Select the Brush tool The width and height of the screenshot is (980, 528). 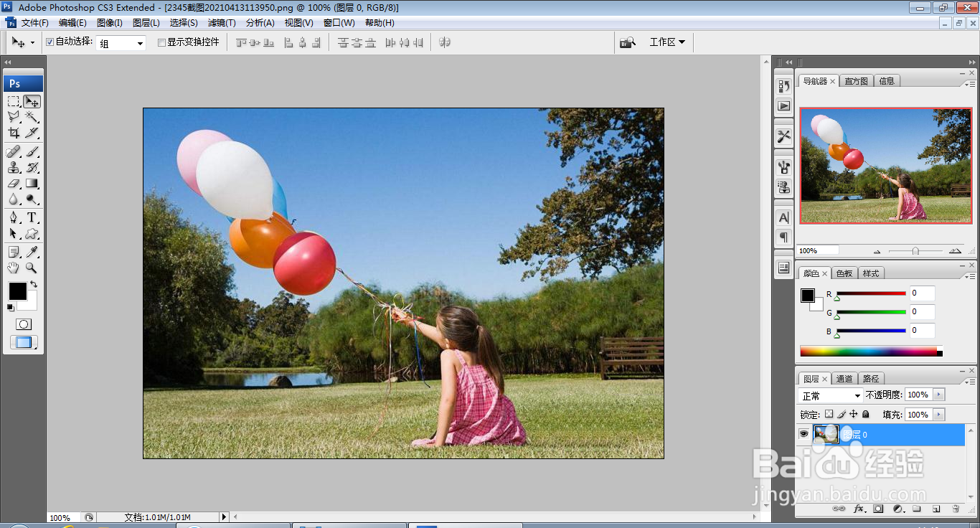point(32,151)
